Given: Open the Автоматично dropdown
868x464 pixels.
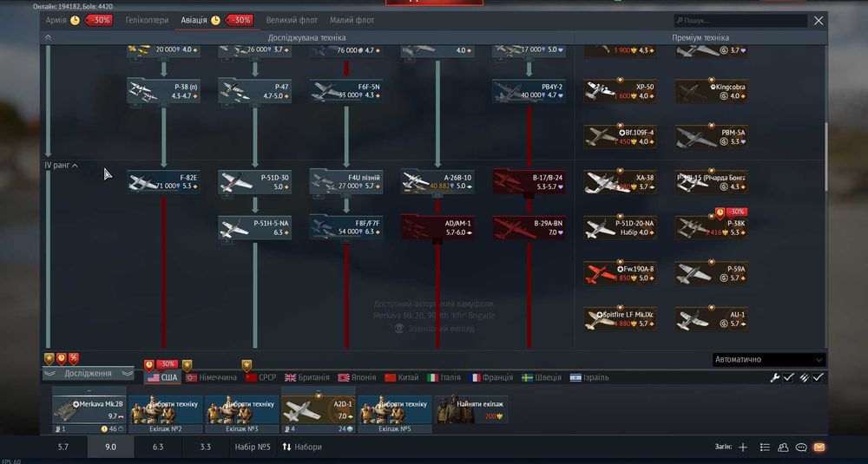Looking at the screenshot, I should 769,359.
